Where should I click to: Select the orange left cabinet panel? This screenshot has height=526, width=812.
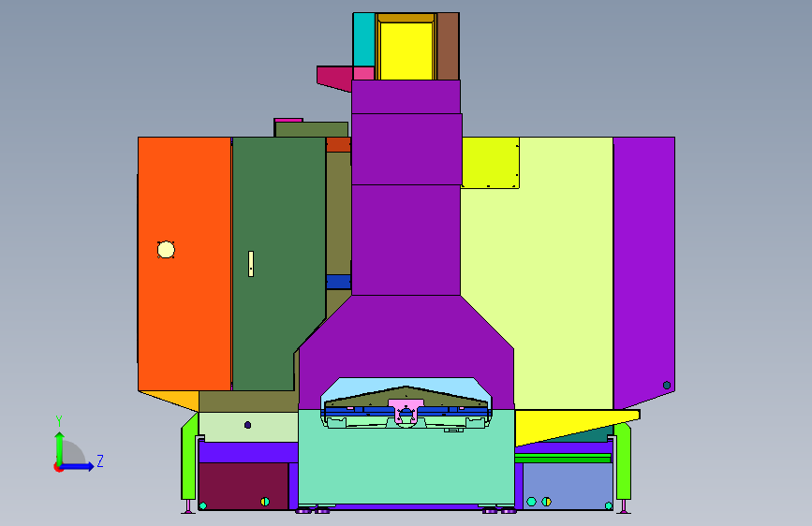point(185,264)
